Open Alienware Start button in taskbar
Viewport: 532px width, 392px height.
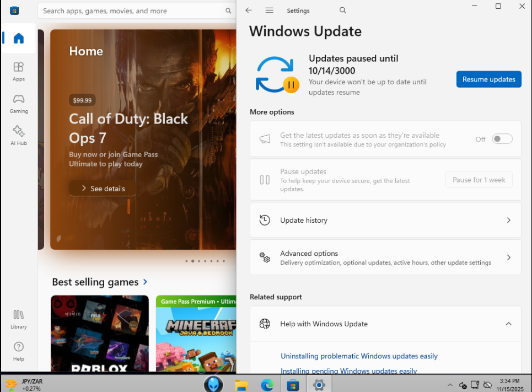tap(213, 384)
